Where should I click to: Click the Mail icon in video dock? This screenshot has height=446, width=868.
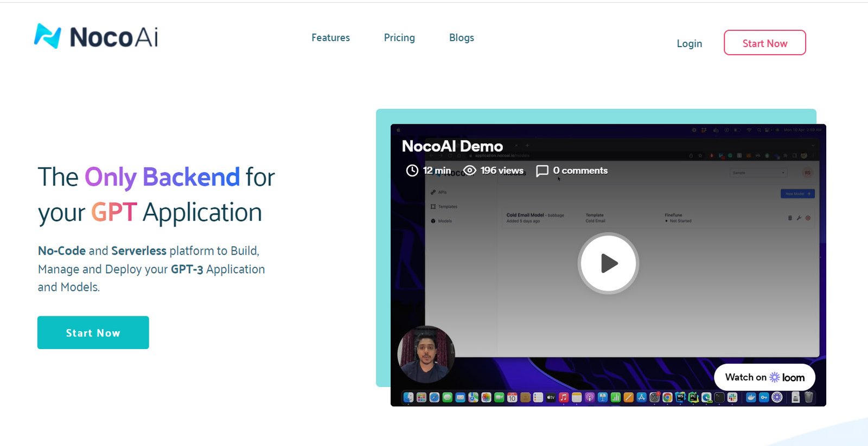pyautogui.click(x=461, y=397)
